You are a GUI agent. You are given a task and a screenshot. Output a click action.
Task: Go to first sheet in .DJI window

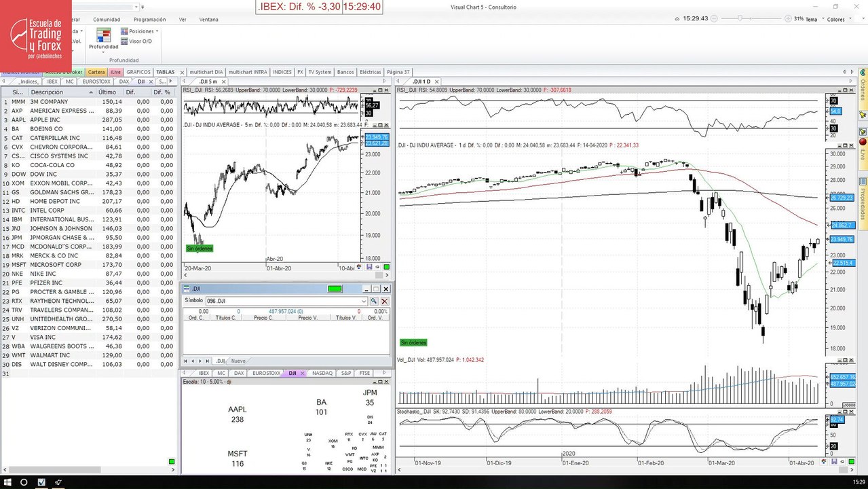pyautogui.click(x=185, y=361)
